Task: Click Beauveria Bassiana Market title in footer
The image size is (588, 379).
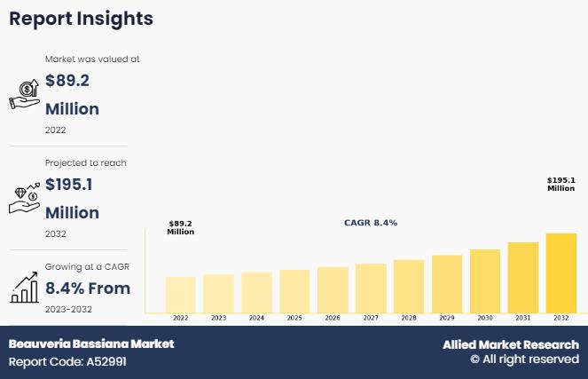Action: point(91,343)
